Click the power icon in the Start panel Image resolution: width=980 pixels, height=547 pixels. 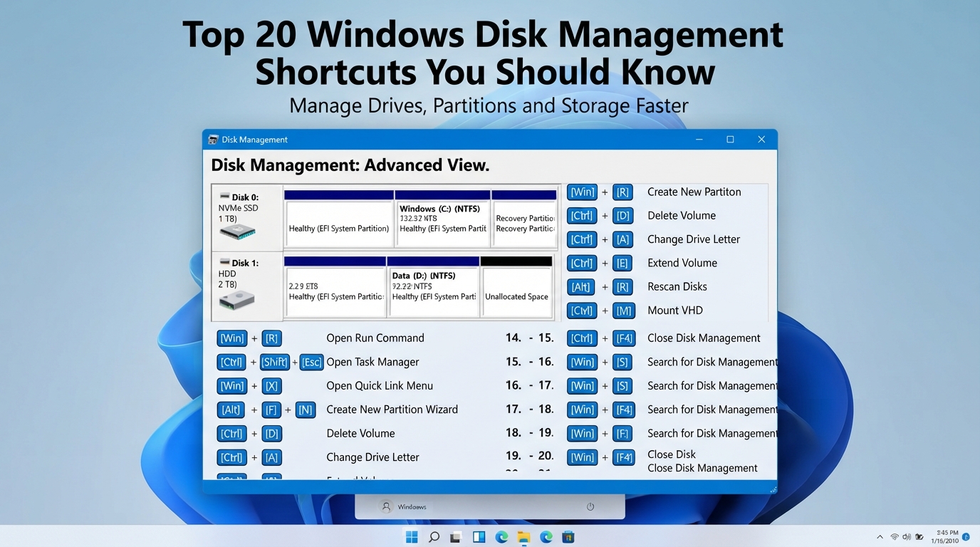(590, 507)
